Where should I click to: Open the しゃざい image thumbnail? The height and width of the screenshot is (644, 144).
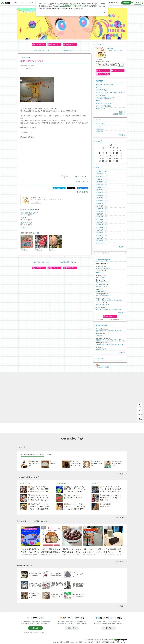point(55,242)
